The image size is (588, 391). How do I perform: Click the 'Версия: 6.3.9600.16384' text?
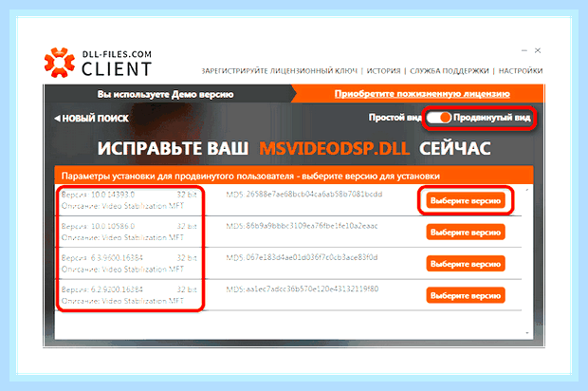102,258
